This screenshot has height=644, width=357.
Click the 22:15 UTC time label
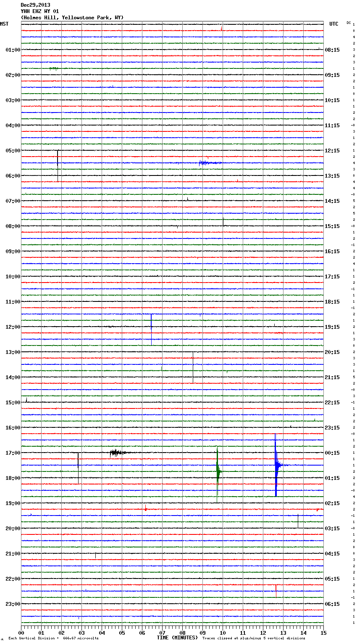point(332,403)
